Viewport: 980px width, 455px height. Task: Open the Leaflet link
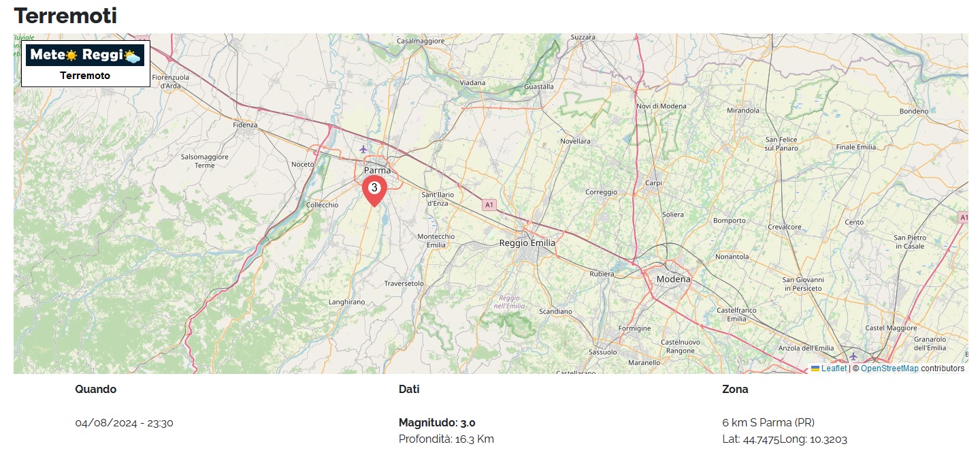click(834, 368)
